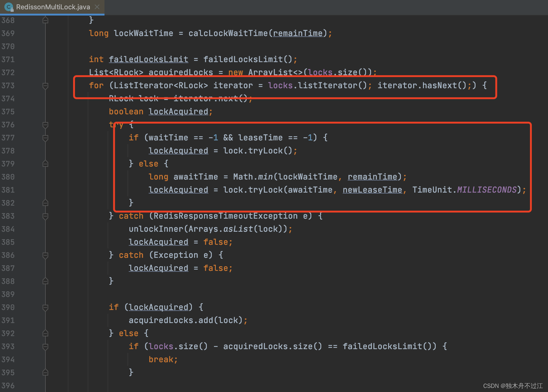Image resolution: width=548 pixels, height=392 pixels.
Task: Click lockAcquired declaration on line 375
Action: [x=178, y=112]
